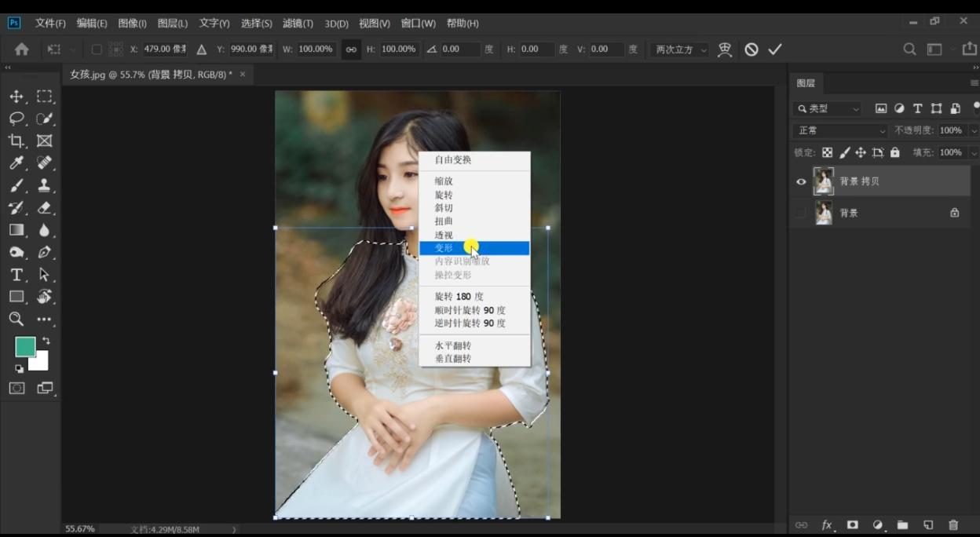Viewport: 980px width, 537px height.
Task: Click the cancel transform button
Action: pos(751,49)
